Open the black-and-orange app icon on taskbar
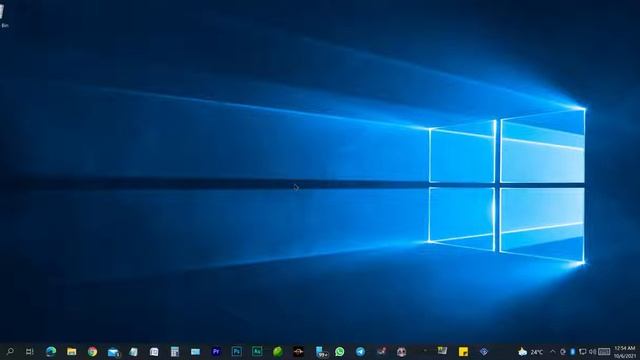The width and height of the screenshot is (640, 360). click(298, 351)
